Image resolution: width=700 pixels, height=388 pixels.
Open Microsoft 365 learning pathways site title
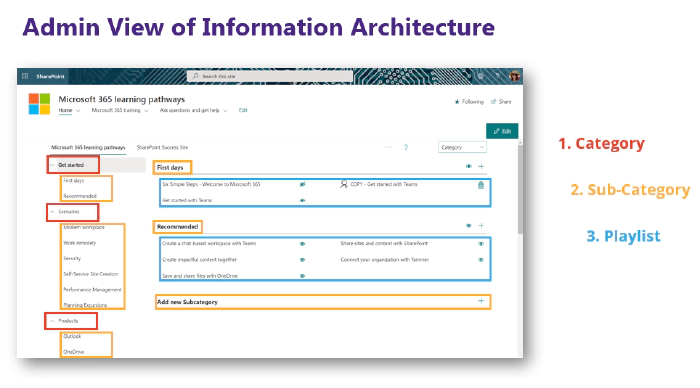click(x=121, y=99)
